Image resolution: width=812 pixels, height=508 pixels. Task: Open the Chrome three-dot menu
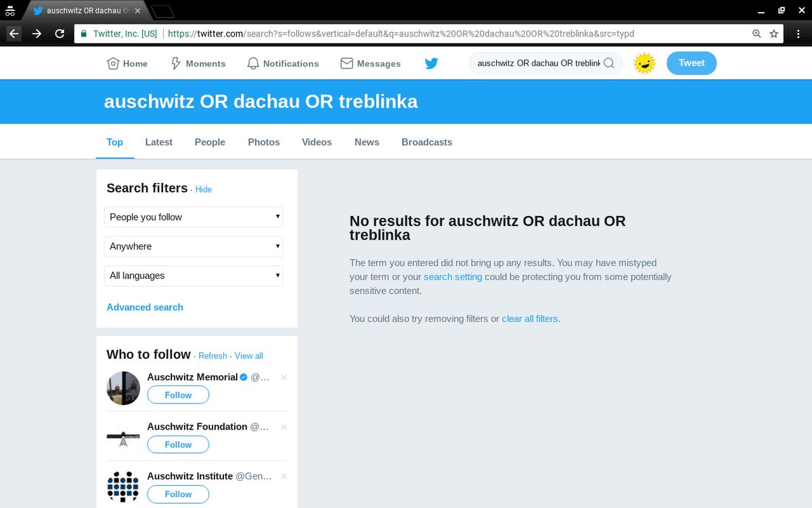coord(799,33)
